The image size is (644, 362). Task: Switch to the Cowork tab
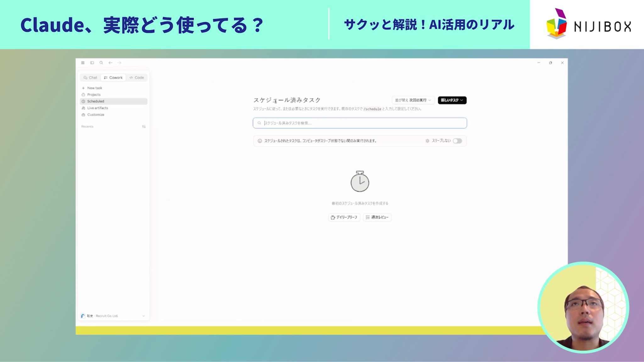click(x=113, y=78)
